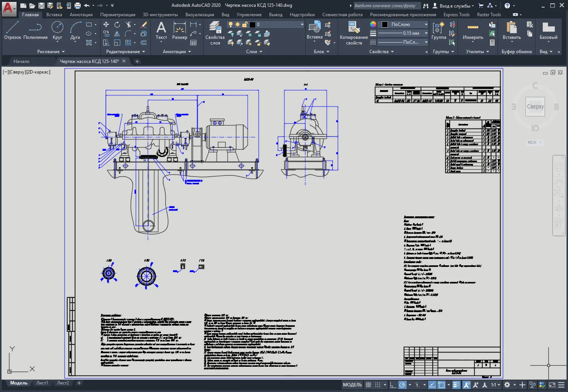Screen dimensions: 568x392
Task: Switch to the Начало file tab
Action: tap(21, 61)
